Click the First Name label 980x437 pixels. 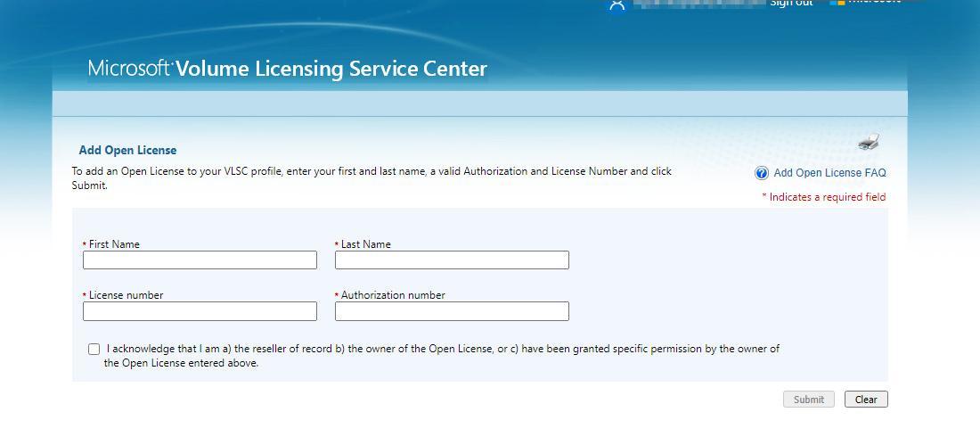pos(114,244)
